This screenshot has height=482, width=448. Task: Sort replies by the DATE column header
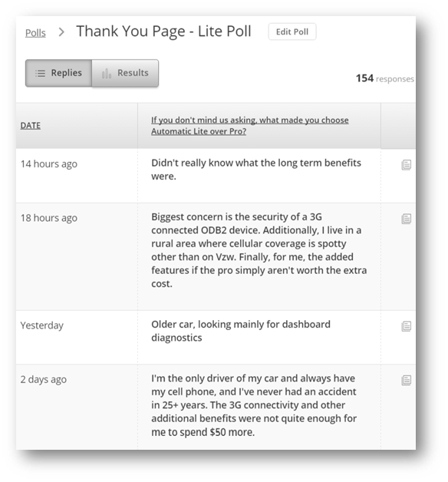31,125
